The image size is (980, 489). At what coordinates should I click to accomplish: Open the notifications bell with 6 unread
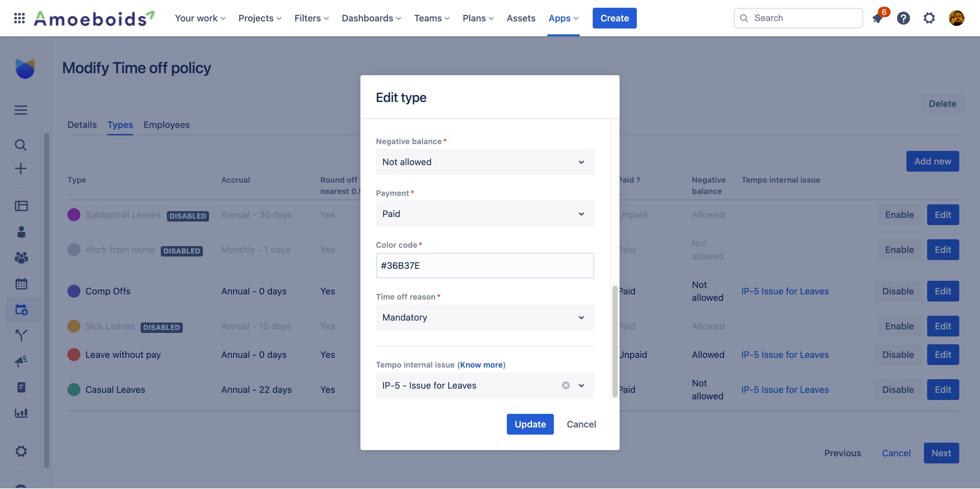(x=878, y=18)
